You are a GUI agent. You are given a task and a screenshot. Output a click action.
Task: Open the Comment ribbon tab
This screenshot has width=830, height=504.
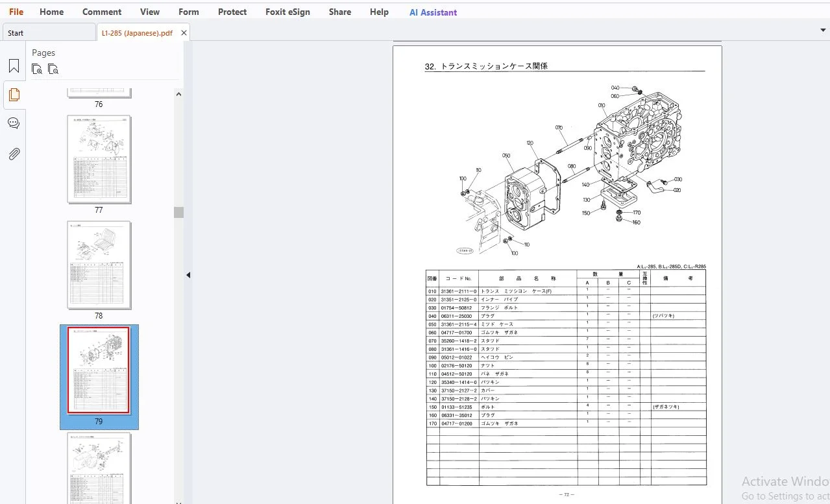pyautogui.click(x=102, y=12)
